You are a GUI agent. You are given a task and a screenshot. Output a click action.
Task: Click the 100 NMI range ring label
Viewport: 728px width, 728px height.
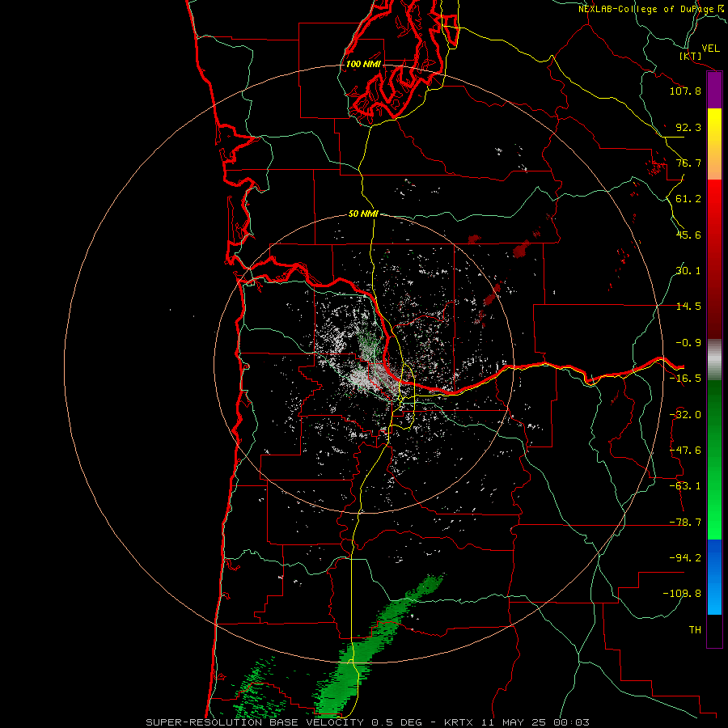pos(363,64)
